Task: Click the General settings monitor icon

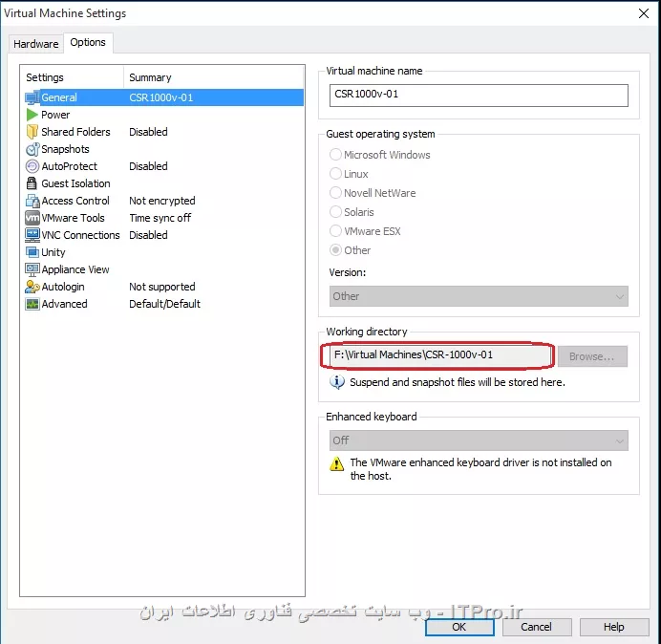Action: [32, 97]
